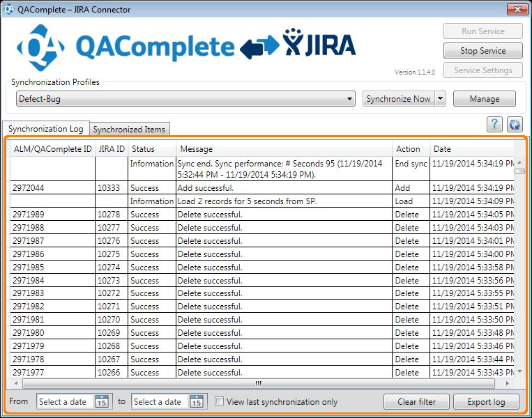532x418 pixels.
Task: Open the help question mark icon
Action: tap(494, 124)
